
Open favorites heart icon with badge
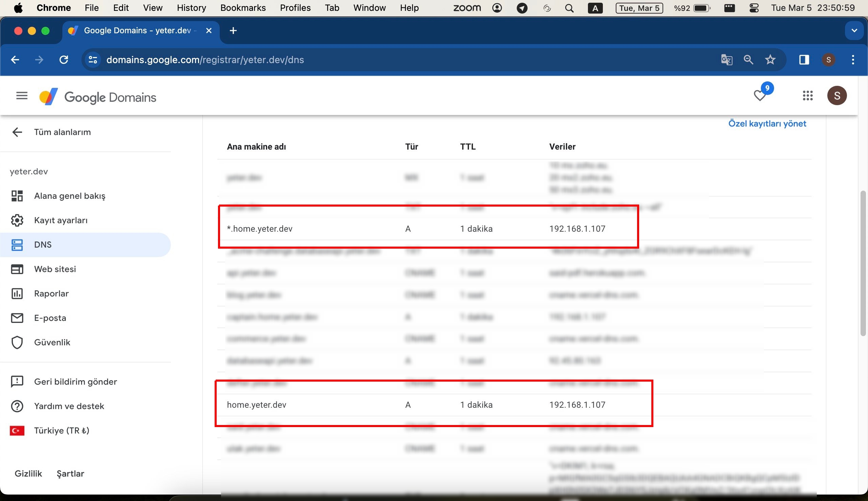(760, 95)
